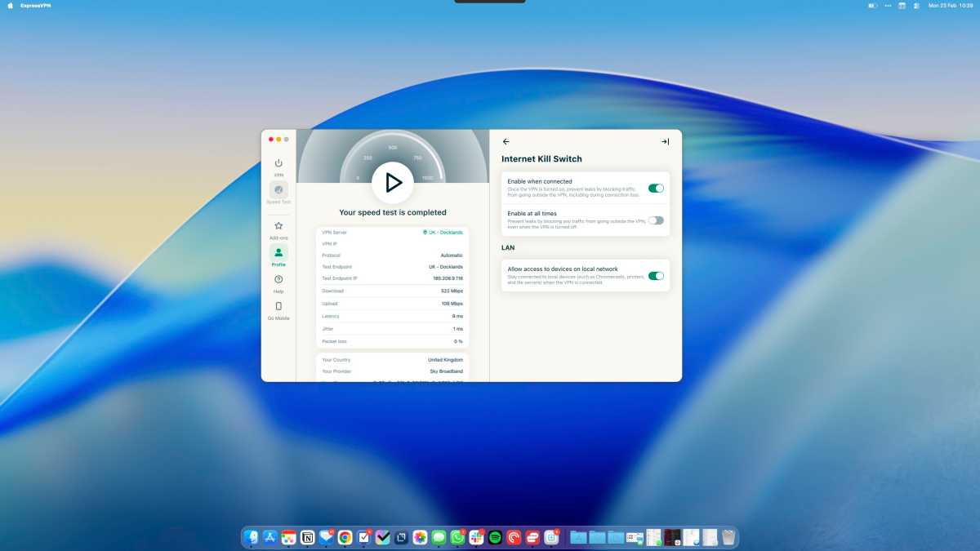This screenshot has height=551, width=980.
Task: Click United Kingdom country value
Action: [445, 360]
